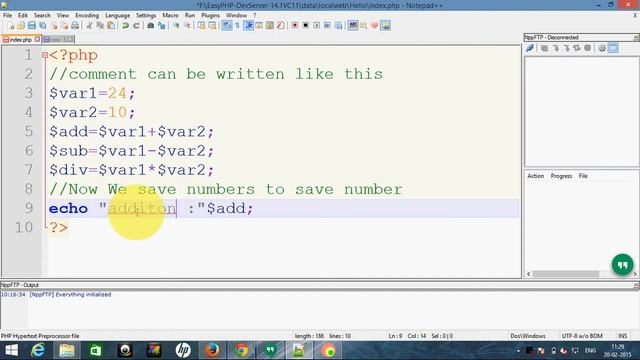Click the Print toolbar icon
This screenshot has width=640, height=360.
[75, 26]
